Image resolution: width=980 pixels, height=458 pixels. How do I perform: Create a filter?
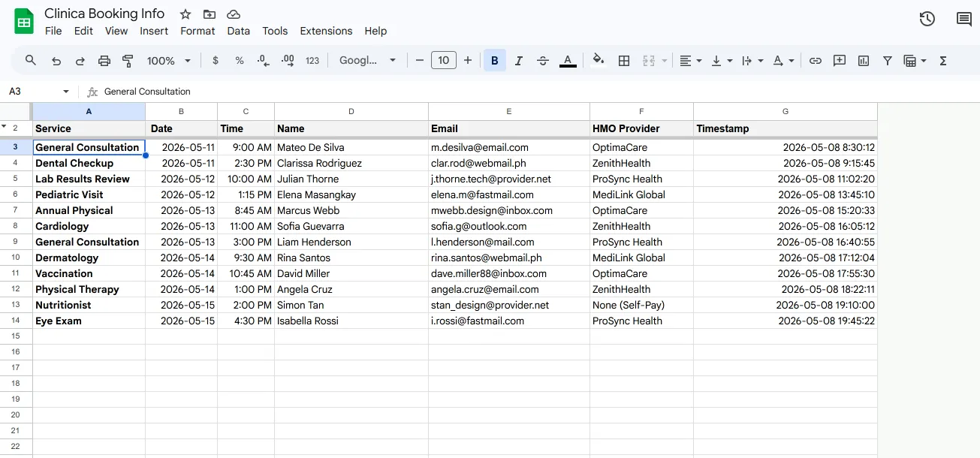[888, 61]
